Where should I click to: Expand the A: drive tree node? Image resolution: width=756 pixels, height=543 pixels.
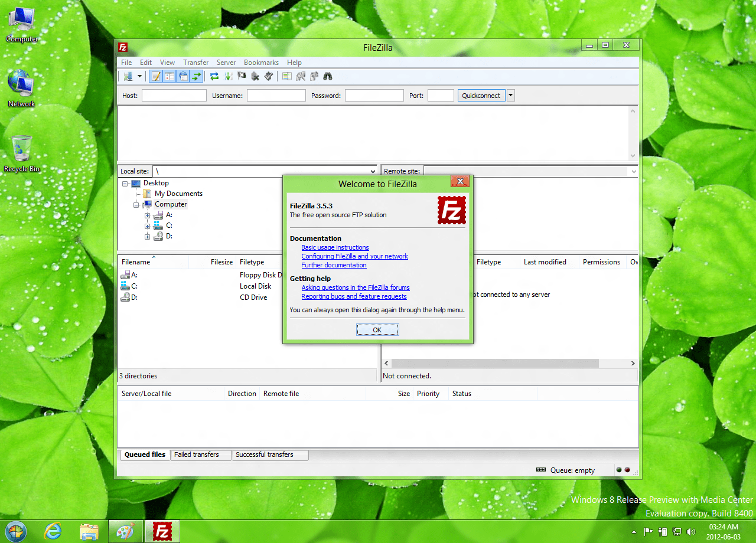point(148,215)
